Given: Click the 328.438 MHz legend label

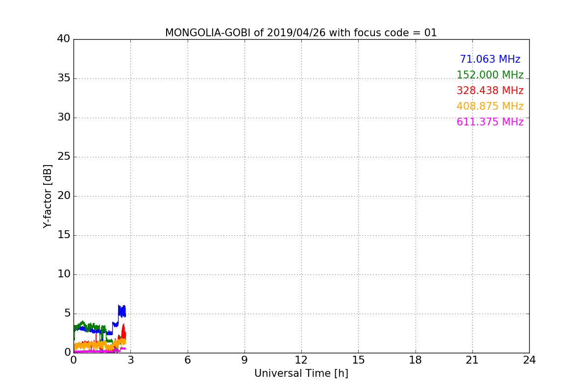Looking at the screenshot, I should point(490,91).
